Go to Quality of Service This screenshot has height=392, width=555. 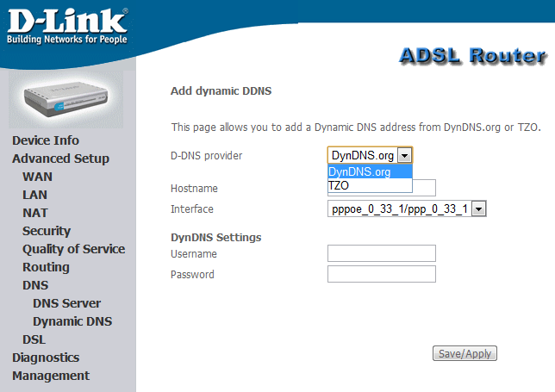pos(73,249)
